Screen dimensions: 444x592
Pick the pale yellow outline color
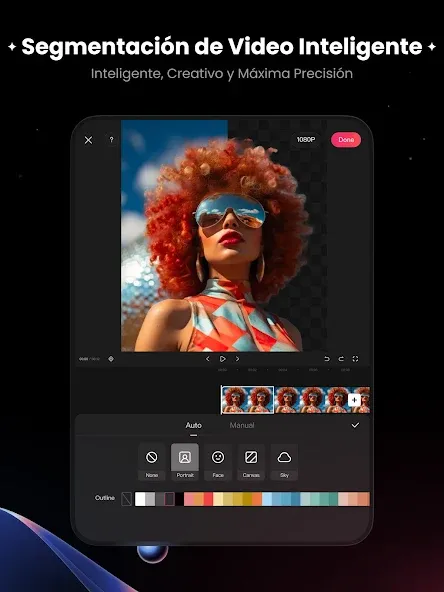coord(218,499)
